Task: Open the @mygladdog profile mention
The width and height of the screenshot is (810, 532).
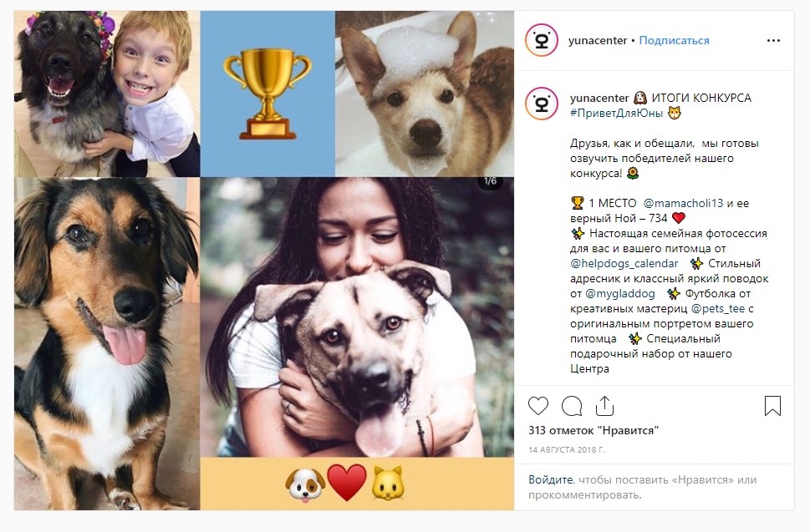Action: coord(620,294)
